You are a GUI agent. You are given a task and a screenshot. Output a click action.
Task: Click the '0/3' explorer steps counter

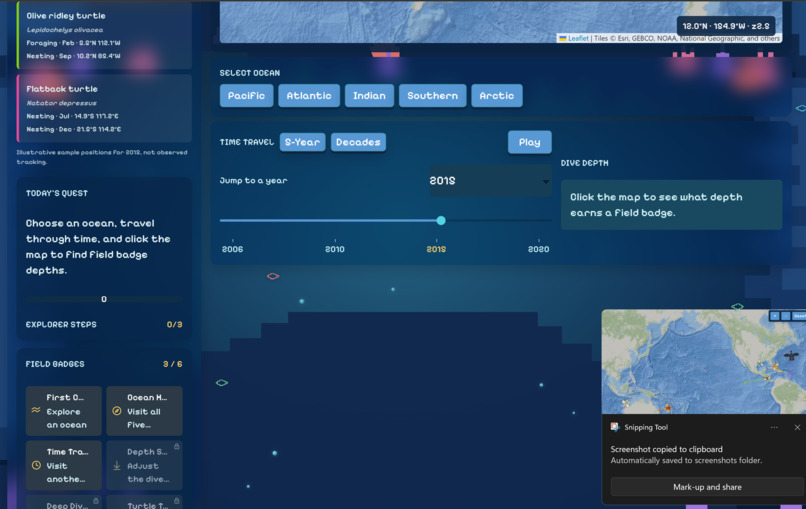[174, 324]
